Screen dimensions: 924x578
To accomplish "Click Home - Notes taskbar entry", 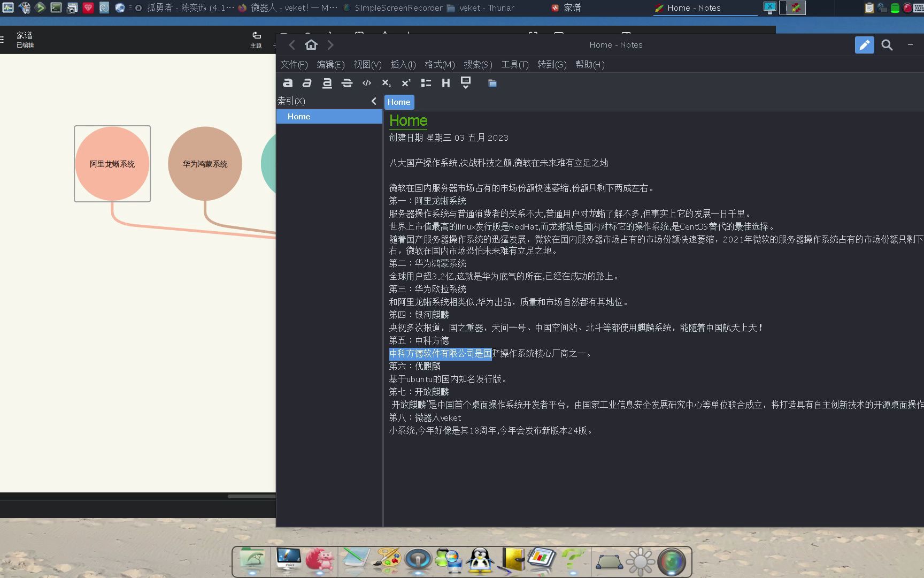I will (x=705, y=8).
